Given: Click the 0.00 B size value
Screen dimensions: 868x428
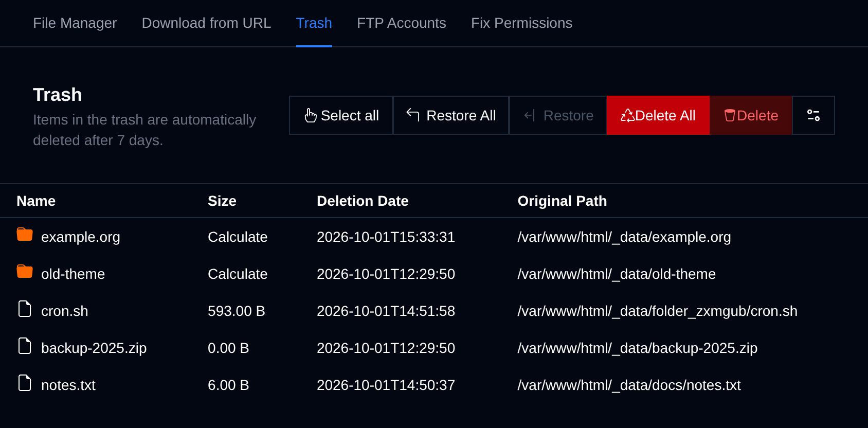Looking at the screenshot, I should [228, 348].
